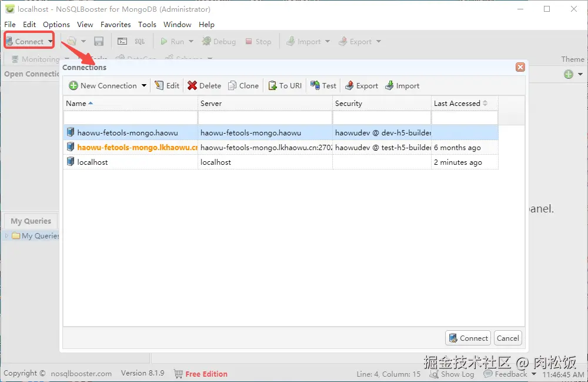Click the Free Edition cart link
This screenshot has width=588, height=382.
[x=201, y=374]
